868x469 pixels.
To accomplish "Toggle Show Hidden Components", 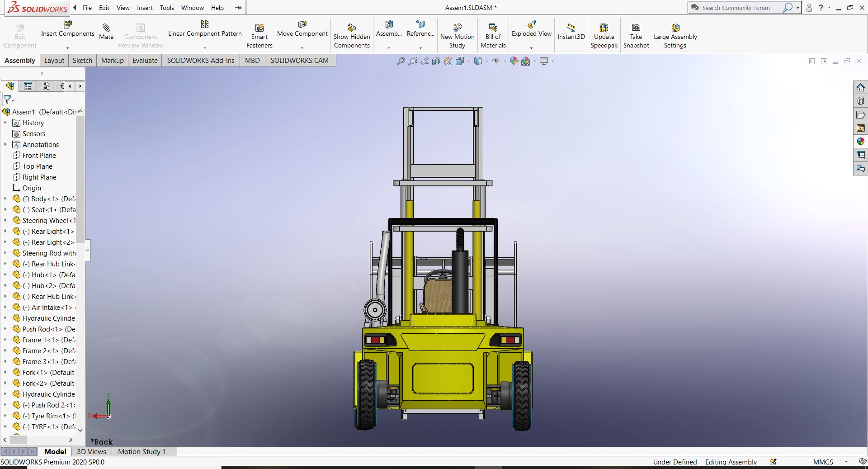I will click(x=351, y=28).
